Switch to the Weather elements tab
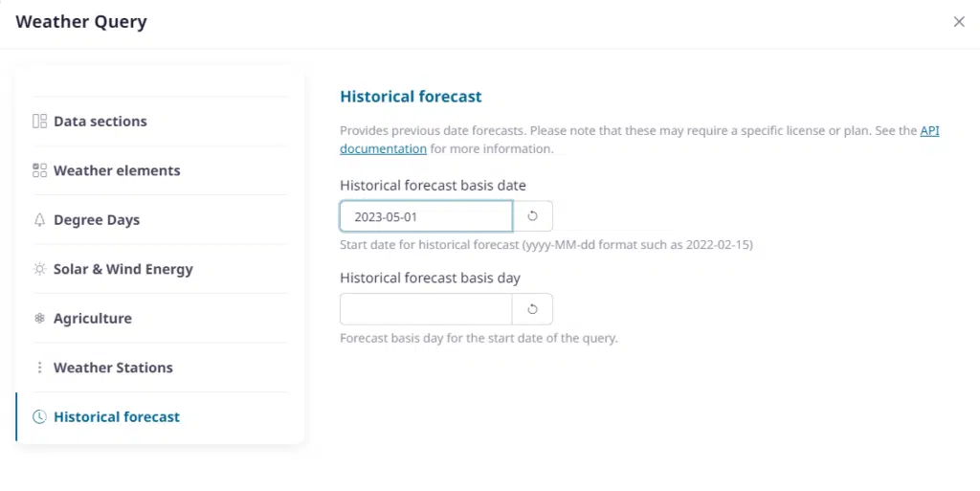This screenshot has height=491, width=980. point(117,170)
